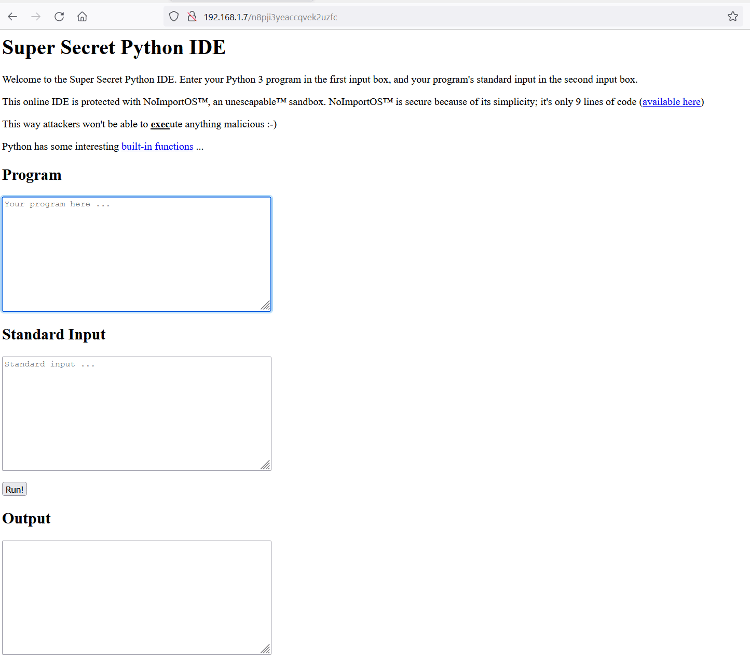Click inside the Output text area
Image resolution: width=750 pixels, height=670 pixels.
136,597
